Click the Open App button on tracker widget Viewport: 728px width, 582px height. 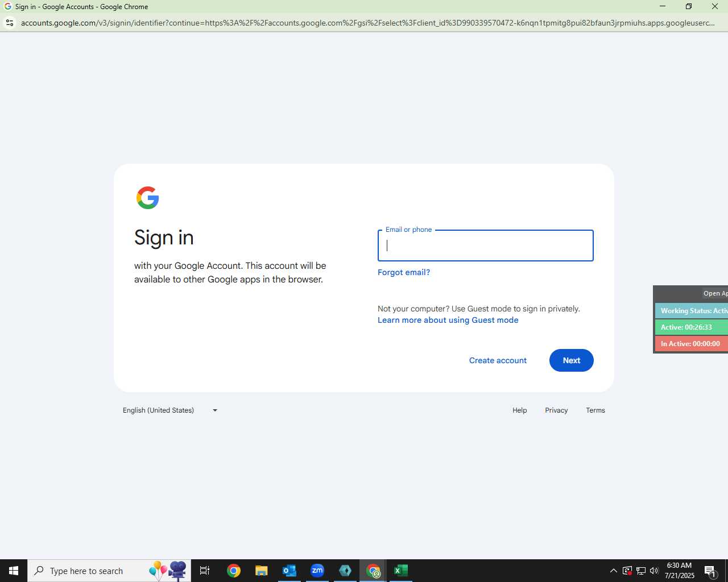(x=715, y=293)
